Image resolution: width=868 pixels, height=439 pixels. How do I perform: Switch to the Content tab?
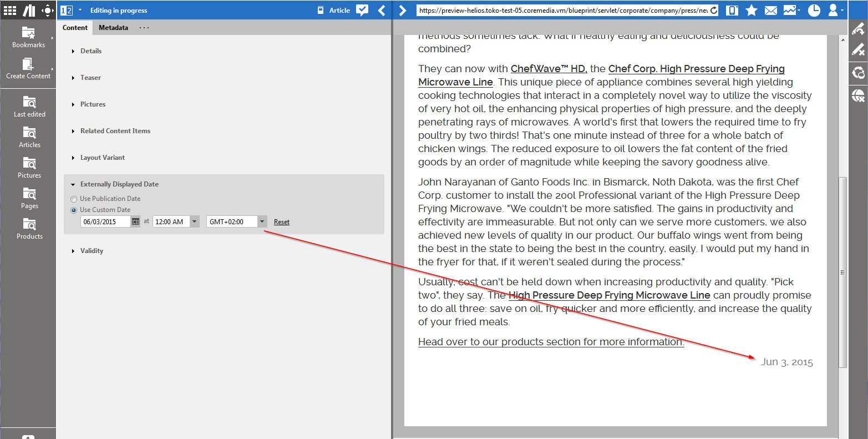75,28
